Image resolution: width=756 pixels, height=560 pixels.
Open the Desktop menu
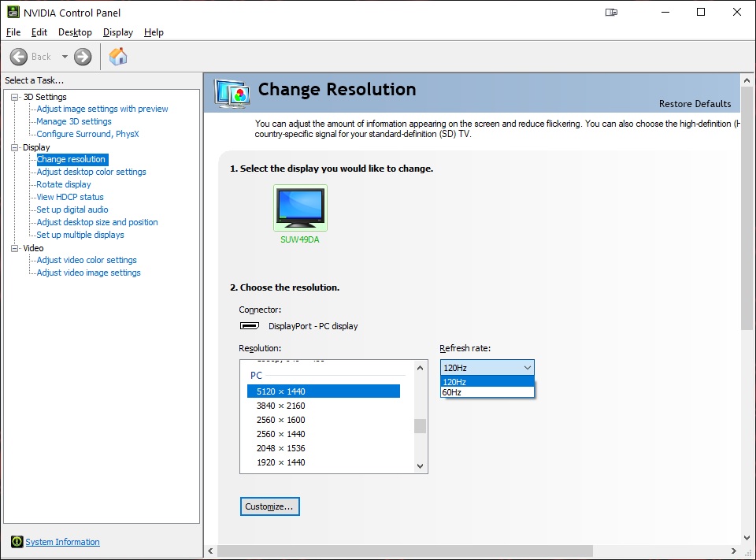coord(75,32)
